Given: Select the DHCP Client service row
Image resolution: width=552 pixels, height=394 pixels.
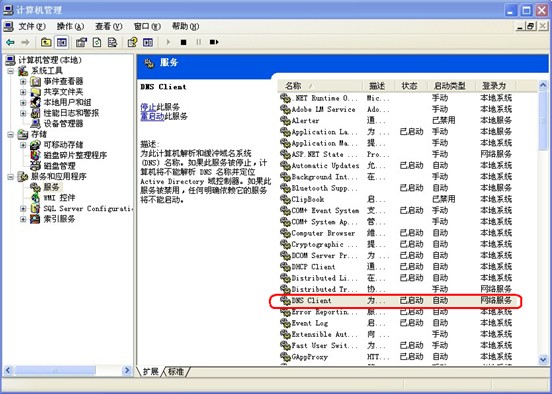Looking at the screenshot, I should tap(396, 267).
